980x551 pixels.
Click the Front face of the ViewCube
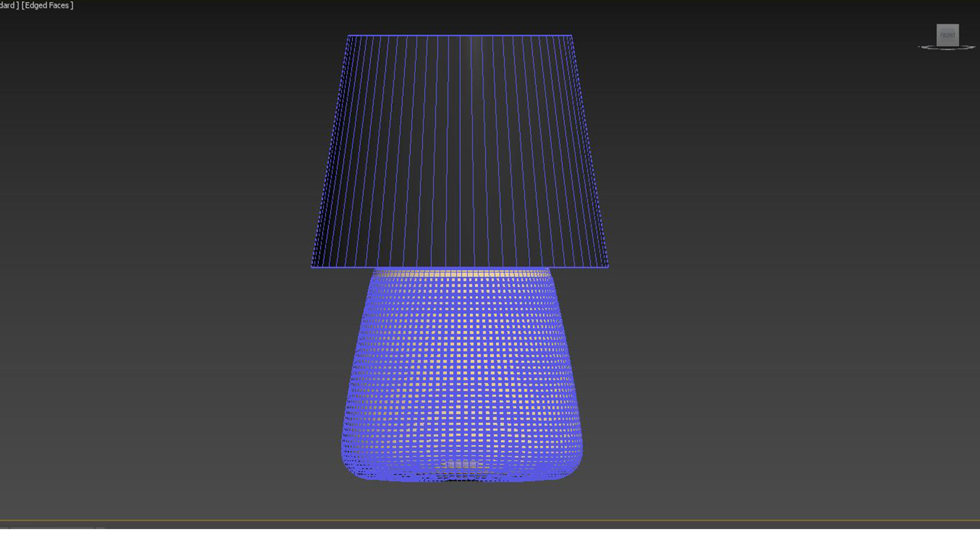click(947, 35)
